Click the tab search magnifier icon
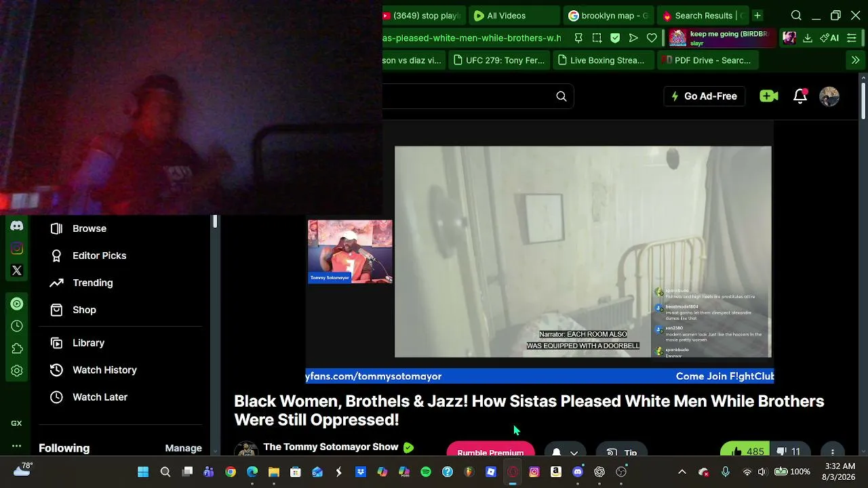The height and width of the screenshot is (488, 868). [x=796, y=16]
